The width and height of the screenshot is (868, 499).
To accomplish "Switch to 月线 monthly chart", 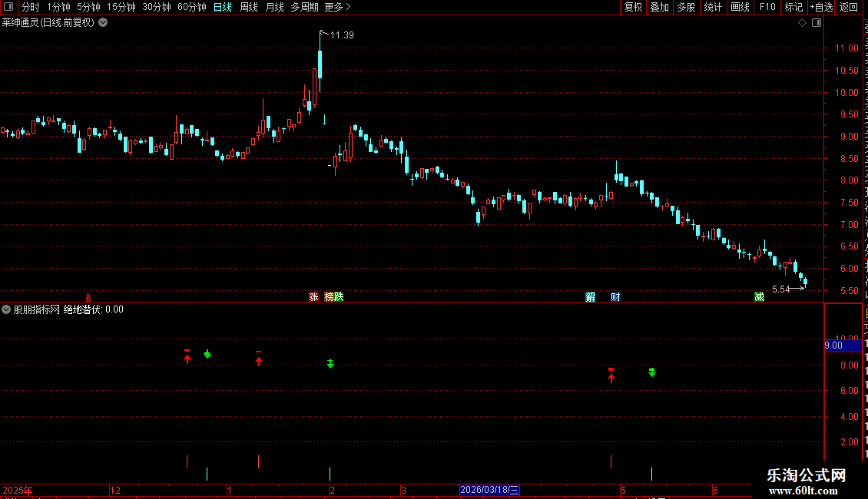I will [x=274, y=7].
